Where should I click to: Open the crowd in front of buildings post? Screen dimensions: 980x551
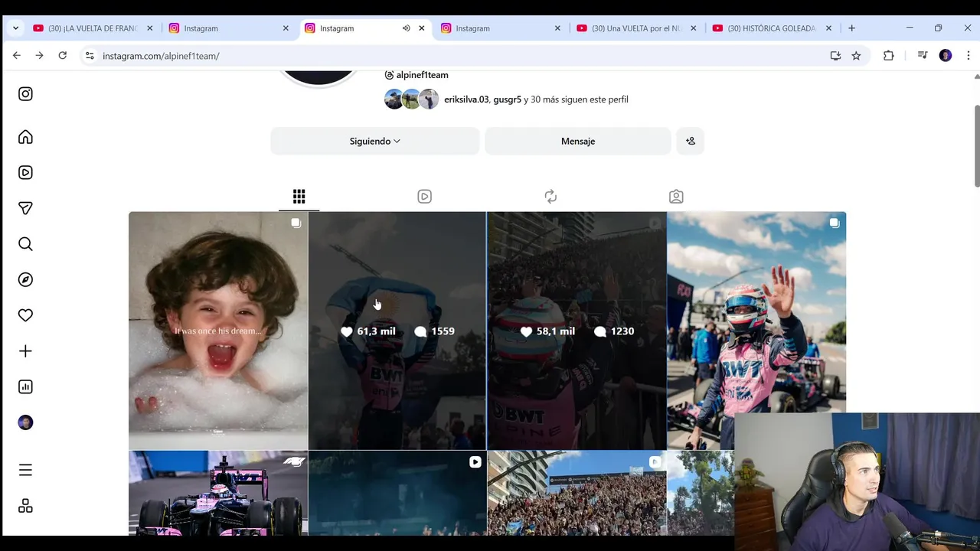click(577, 493)
